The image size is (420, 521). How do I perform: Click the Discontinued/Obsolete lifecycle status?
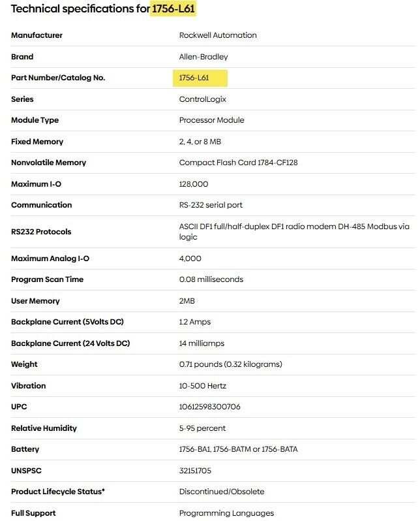click(222, 492)
